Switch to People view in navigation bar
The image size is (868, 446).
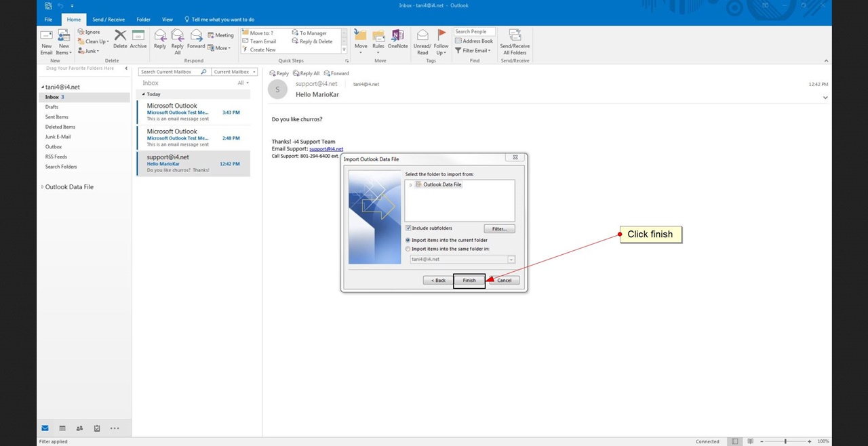[79, 428]
